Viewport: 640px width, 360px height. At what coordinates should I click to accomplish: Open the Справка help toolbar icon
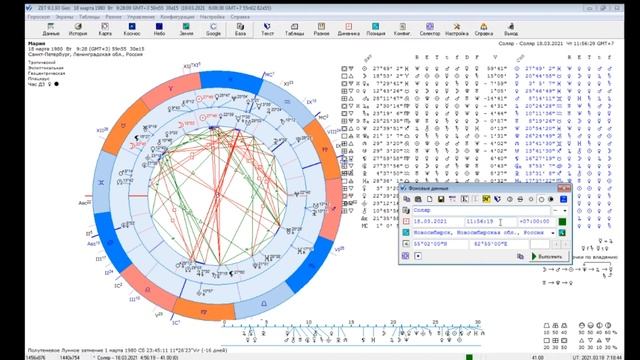(x=484, y=29)
